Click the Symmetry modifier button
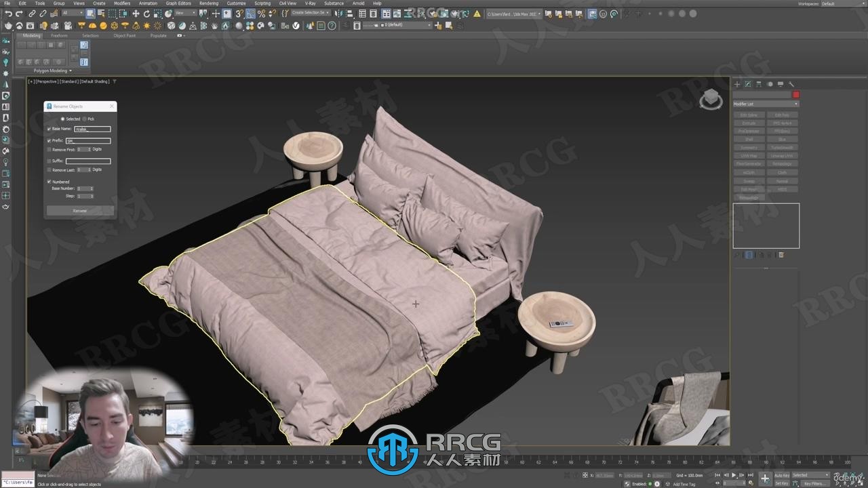Screen dimensions: 868x488 pos(749,147)
